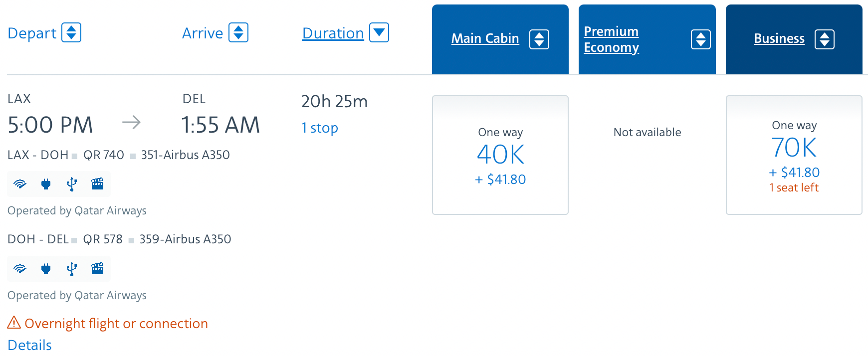The height and width of the screenshot is (356, 868).
Task: Toggle the Depart column sort order
Action: pos(73,32)
